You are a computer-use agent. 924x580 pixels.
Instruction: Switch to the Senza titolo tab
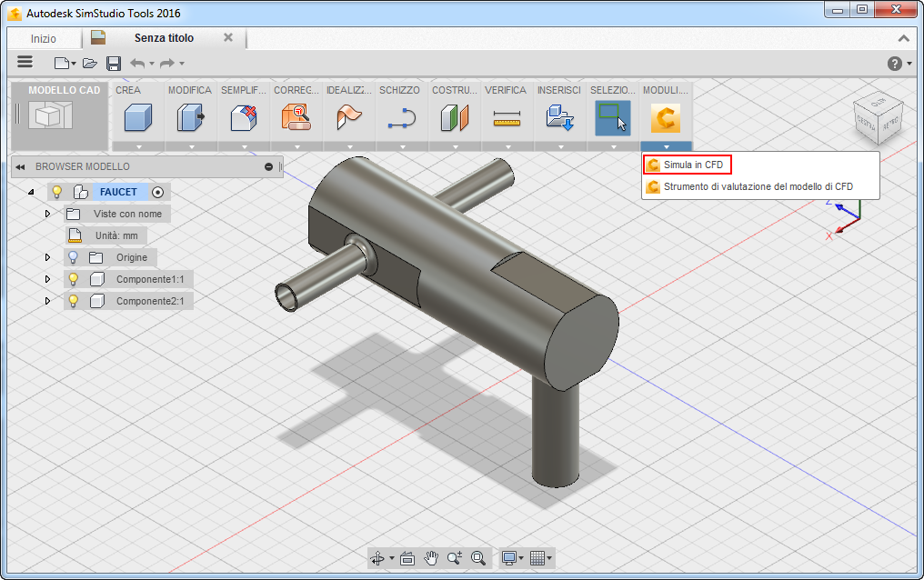164,37
